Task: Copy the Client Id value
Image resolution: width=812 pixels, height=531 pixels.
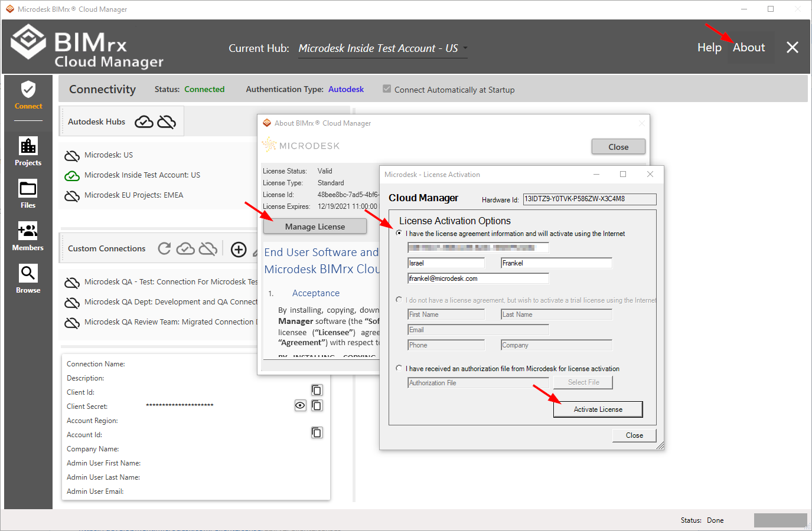Action: (x=317, y=390)
